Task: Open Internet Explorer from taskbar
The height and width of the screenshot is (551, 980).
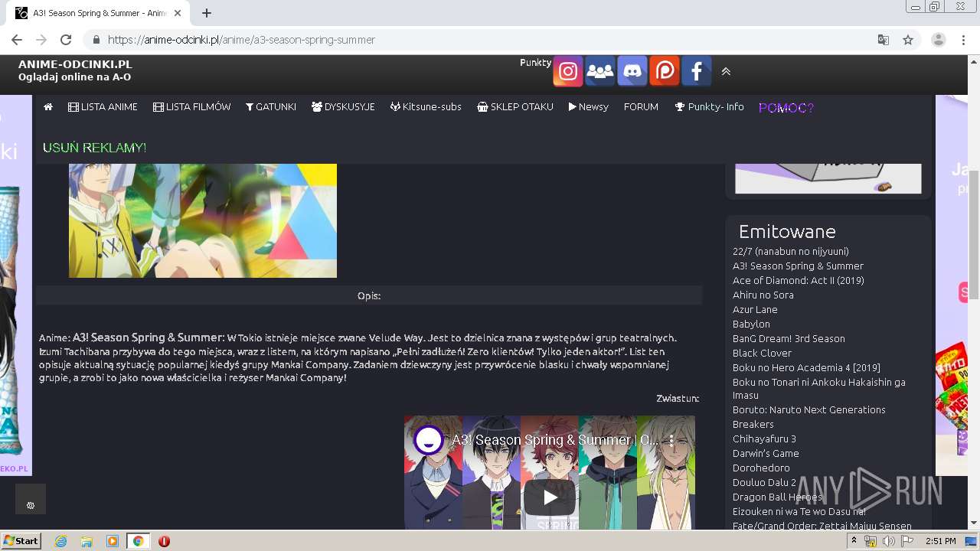Action: coord(60,541)
